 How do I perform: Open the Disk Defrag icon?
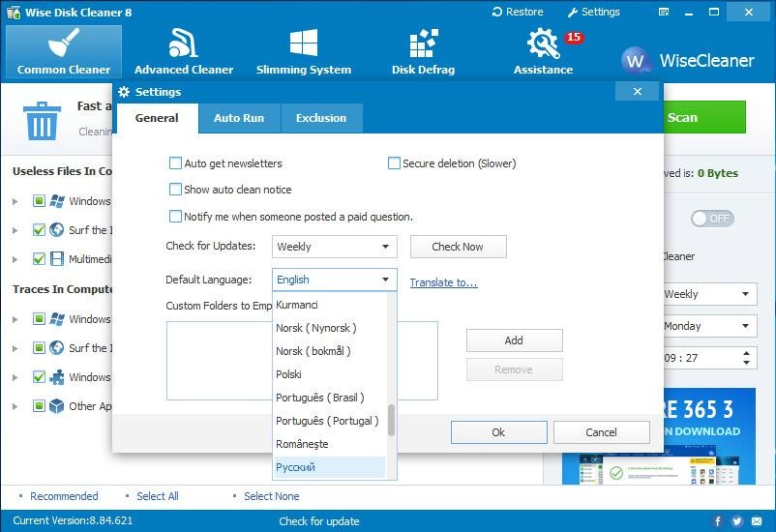point(424,44)
